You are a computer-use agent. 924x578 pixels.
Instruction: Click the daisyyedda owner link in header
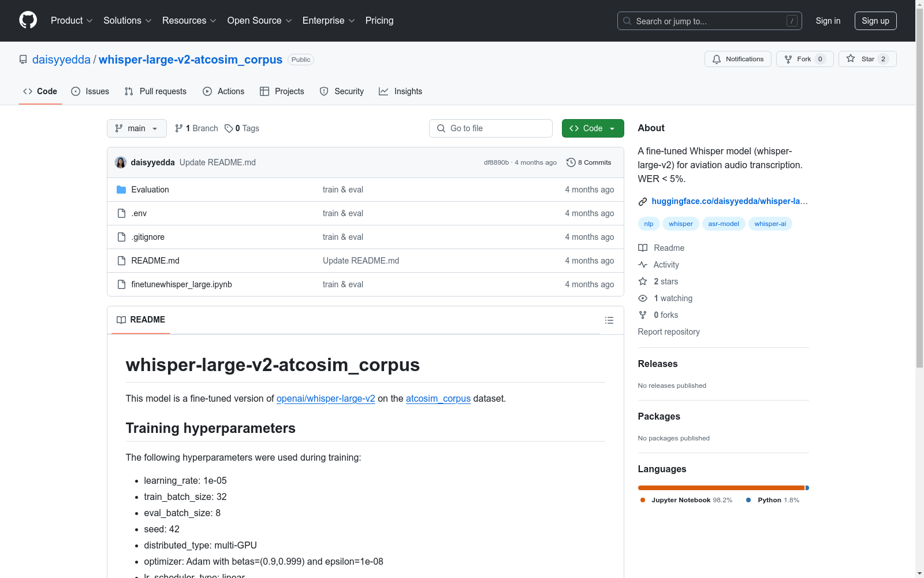(61, 60)
